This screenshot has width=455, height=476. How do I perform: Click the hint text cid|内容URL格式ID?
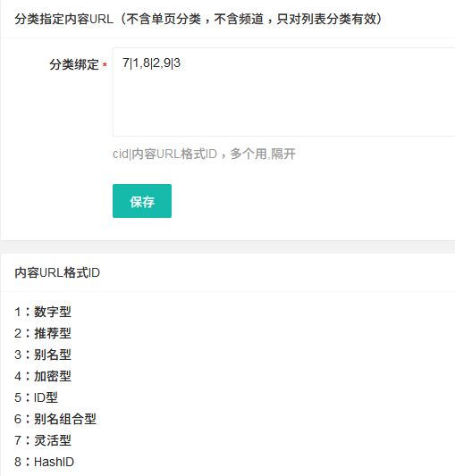(164, 154)
